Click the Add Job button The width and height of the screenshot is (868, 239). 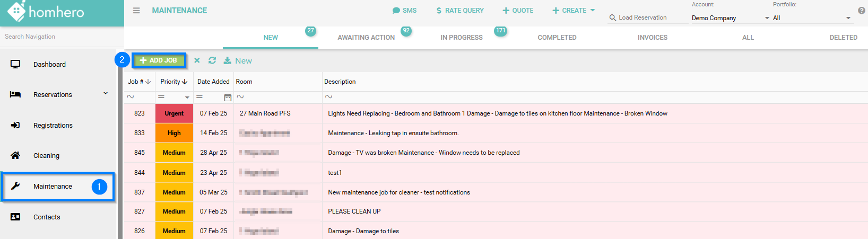[x=159, y=60]
